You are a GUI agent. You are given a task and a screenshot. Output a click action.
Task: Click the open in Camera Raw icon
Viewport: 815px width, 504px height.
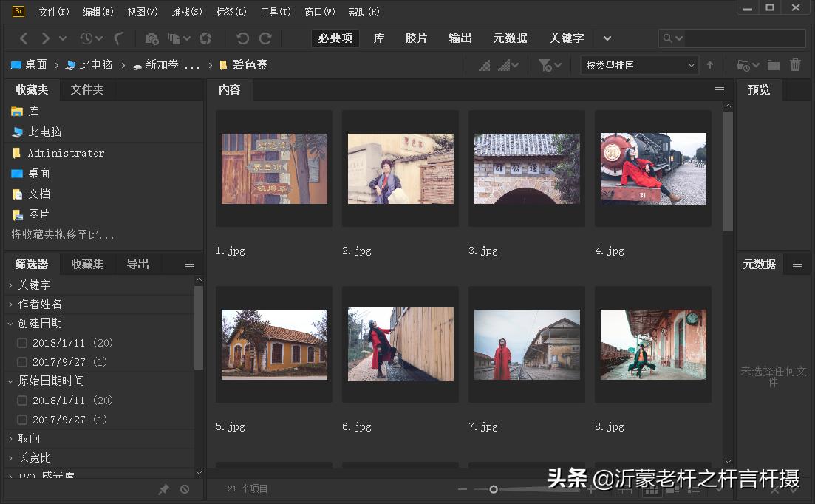tap(205, 38)
